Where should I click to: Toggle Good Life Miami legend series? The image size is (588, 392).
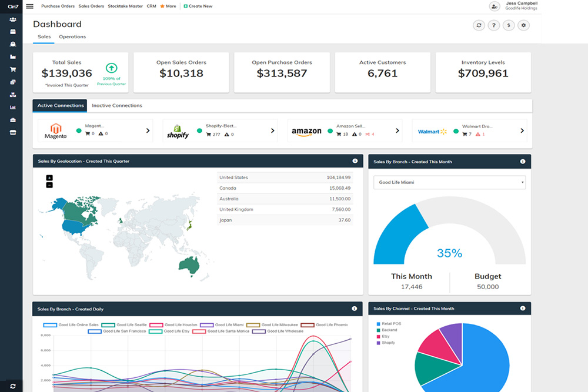(222, 325)
